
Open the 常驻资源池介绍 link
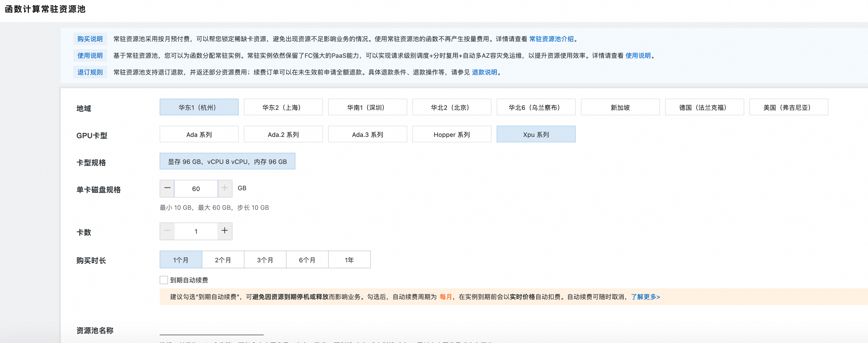[551, 39]
